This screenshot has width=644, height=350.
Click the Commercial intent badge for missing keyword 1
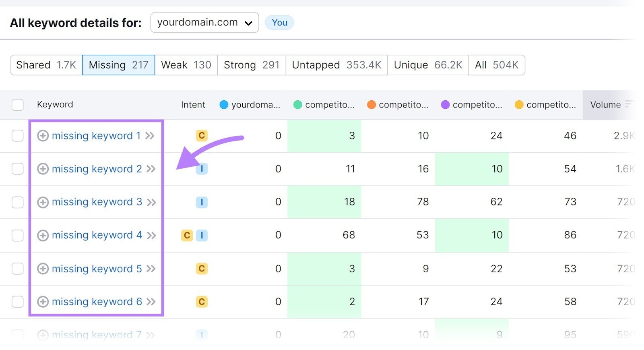click(202, 136)
